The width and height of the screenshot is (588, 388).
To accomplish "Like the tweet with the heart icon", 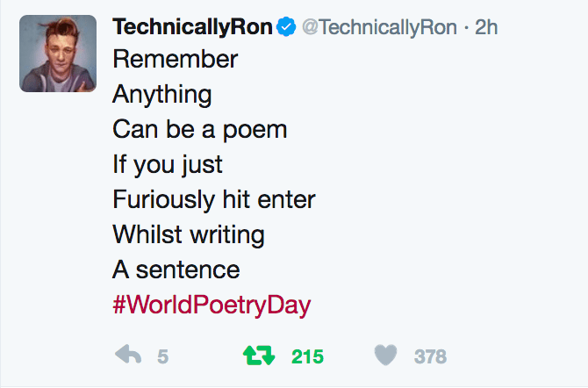I will pos(384,355).
